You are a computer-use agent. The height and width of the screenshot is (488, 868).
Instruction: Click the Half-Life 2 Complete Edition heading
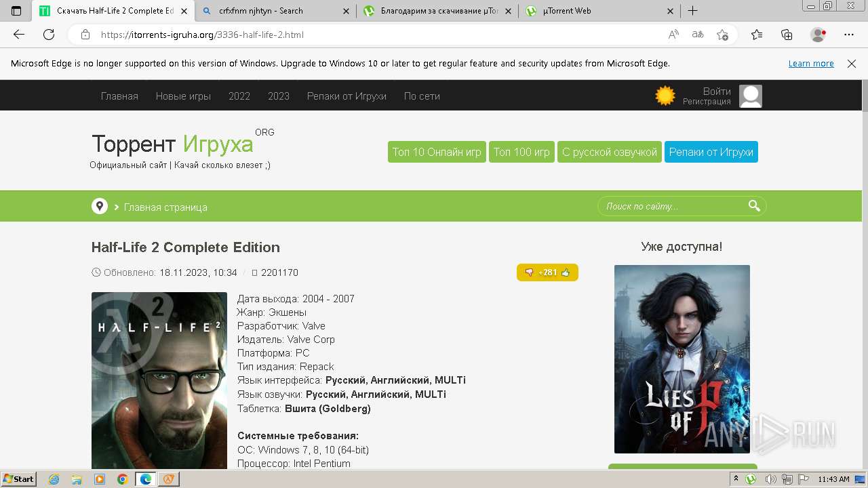[x=186, y=247]
